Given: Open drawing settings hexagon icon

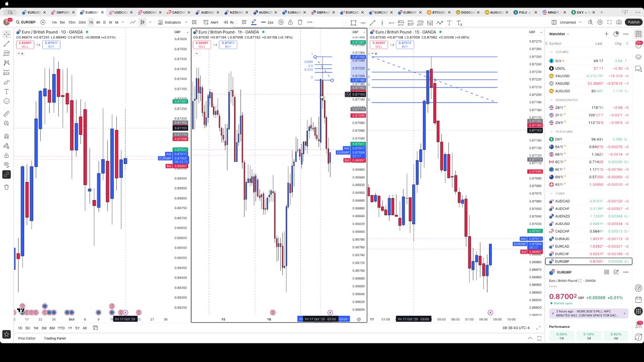Looking at the screenshot, I should [x=281, y=22].
